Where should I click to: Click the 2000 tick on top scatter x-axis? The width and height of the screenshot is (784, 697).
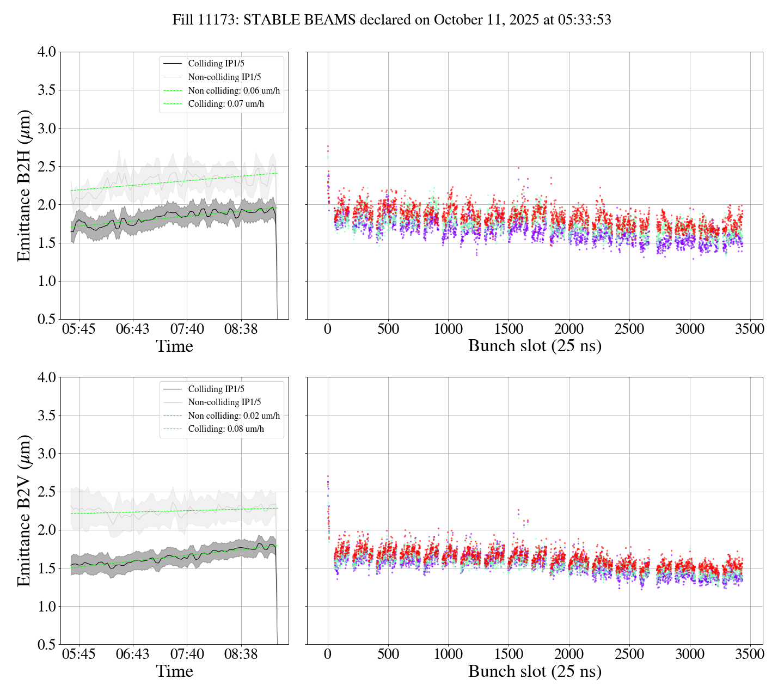[x=569, y=329]
